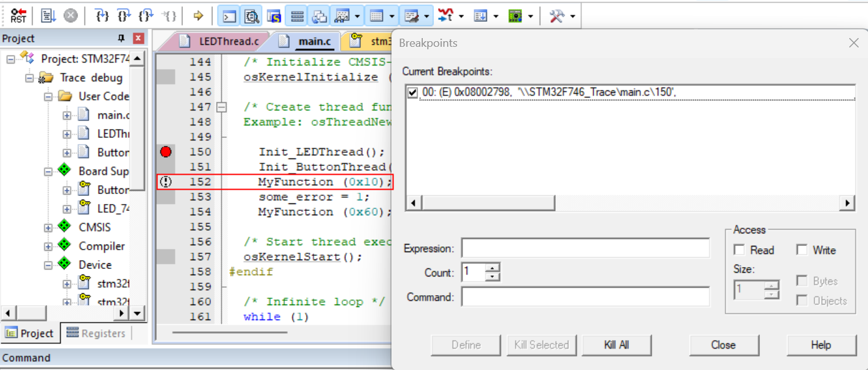
Task: Toggle the Command Window icon
Action: tap(230, 16)
